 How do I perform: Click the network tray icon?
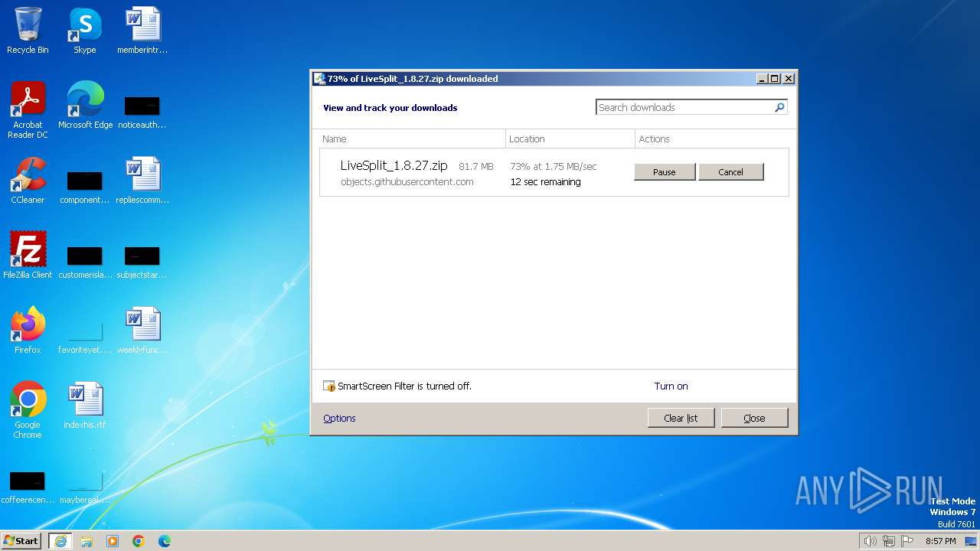(x=889, y=541)
